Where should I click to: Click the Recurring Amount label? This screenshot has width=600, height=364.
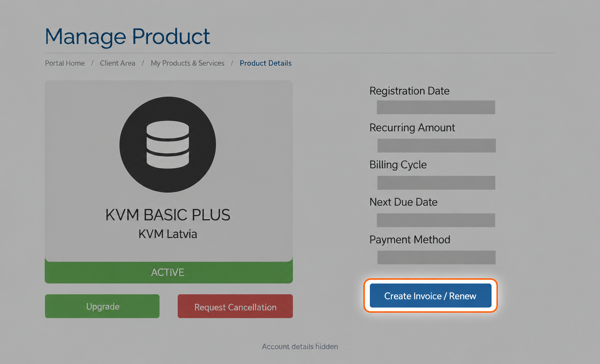[412, 128]
